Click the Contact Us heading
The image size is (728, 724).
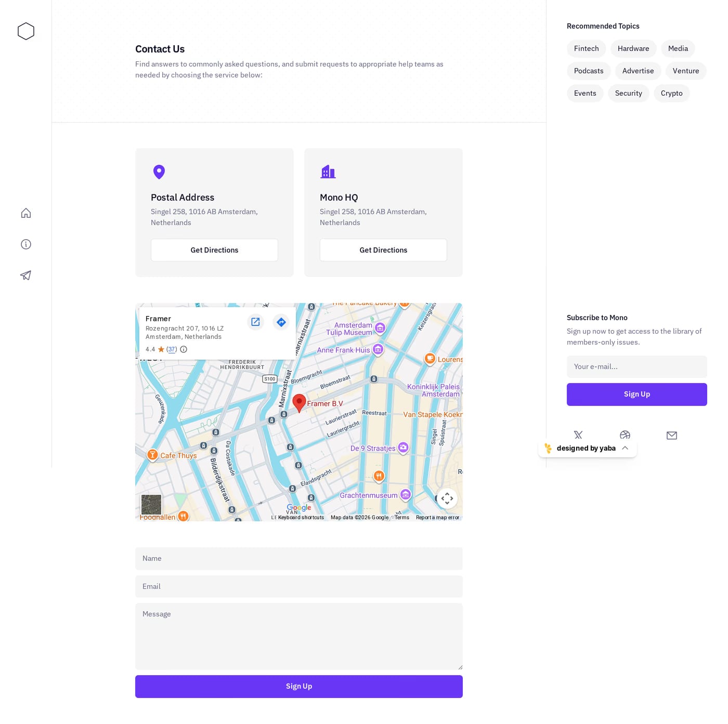pyautogui.click(x=160, y=49)
